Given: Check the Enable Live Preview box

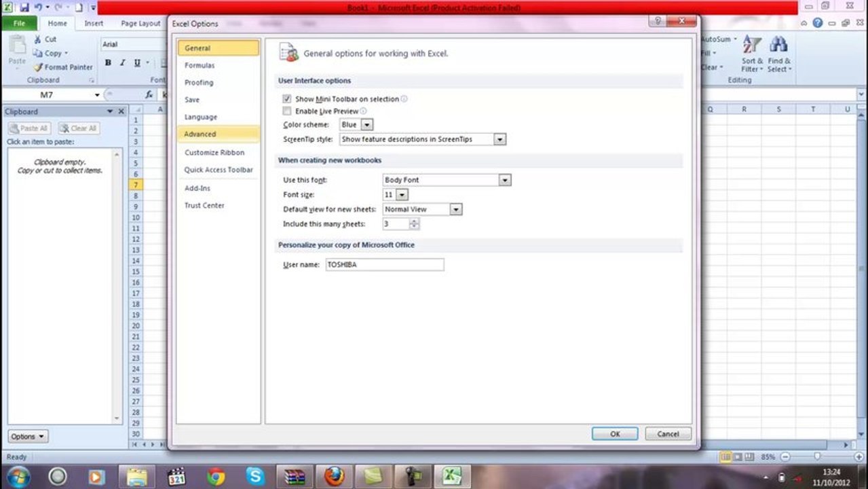Looking at the screenshot, I should point(287,111).
